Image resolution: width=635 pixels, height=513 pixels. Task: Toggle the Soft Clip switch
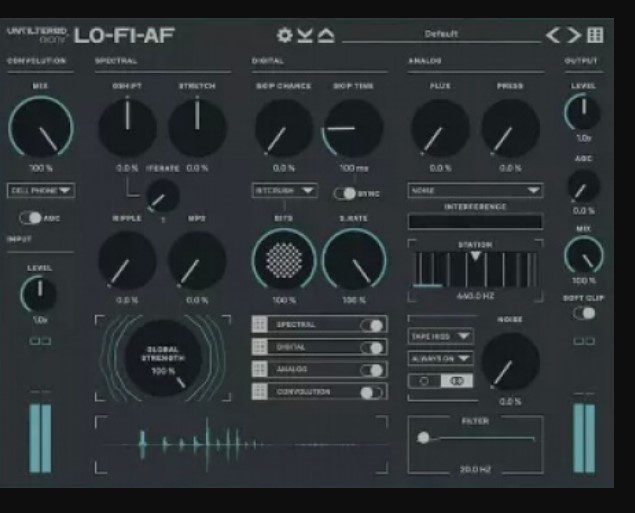(584, 313)
